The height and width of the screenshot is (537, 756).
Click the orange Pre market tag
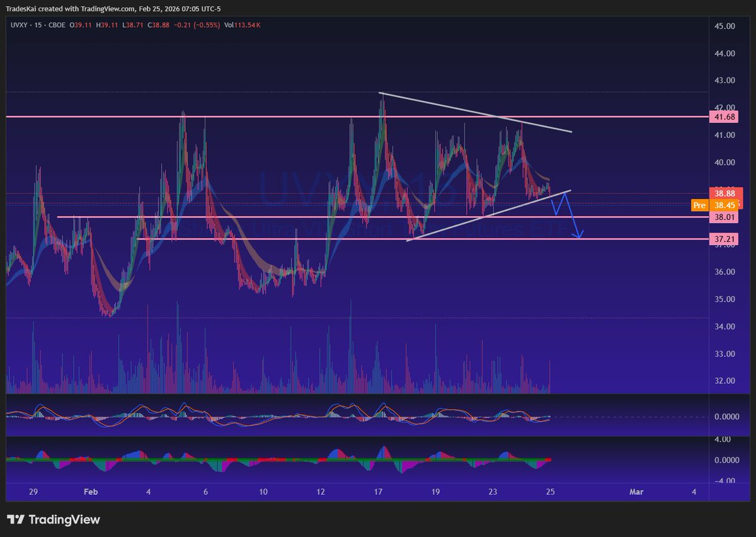[x=699, y=205]
